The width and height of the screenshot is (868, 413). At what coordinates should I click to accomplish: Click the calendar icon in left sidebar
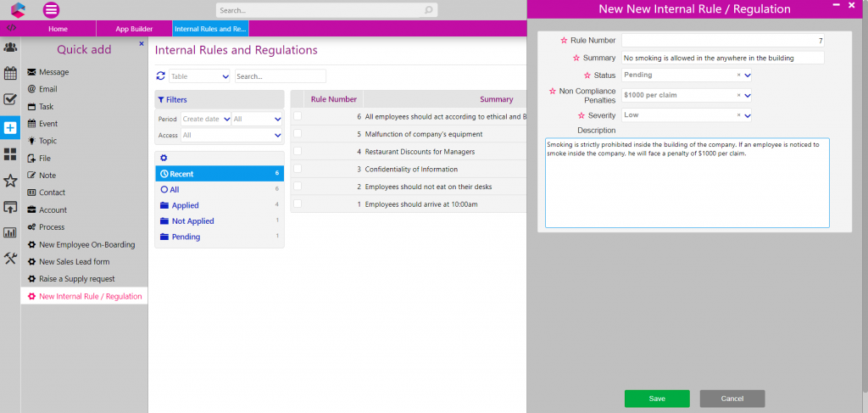pos(10,73)
